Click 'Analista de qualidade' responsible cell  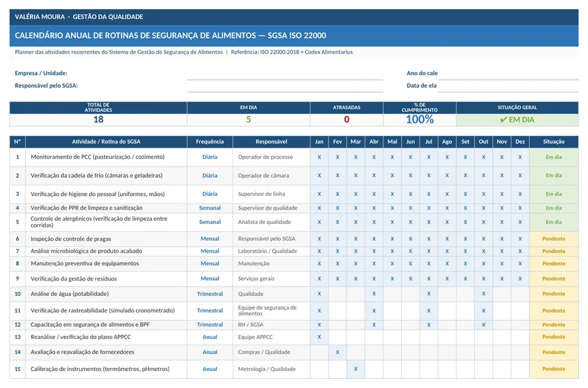click(x=271, y=222)
